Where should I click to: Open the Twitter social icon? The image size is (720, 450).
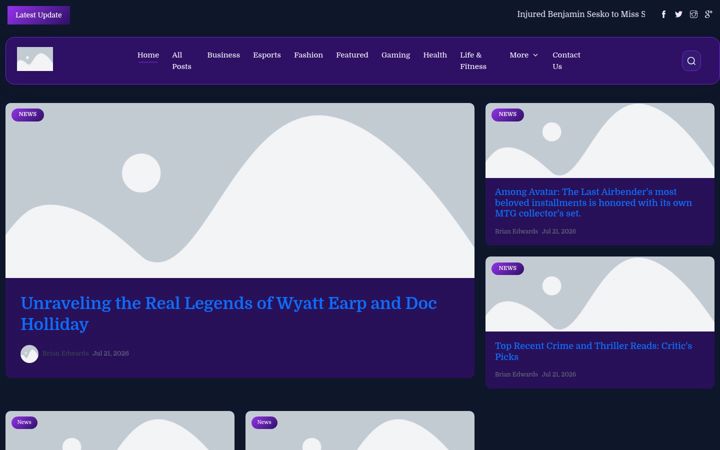[679, 15]
